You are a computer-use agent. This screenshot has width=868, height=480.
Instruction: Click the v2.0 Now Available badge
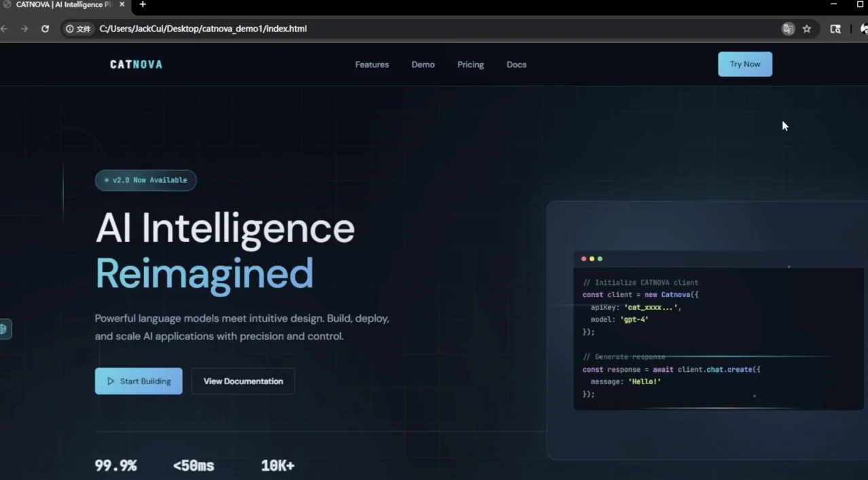pyautogui.click(x=145, y=180)
